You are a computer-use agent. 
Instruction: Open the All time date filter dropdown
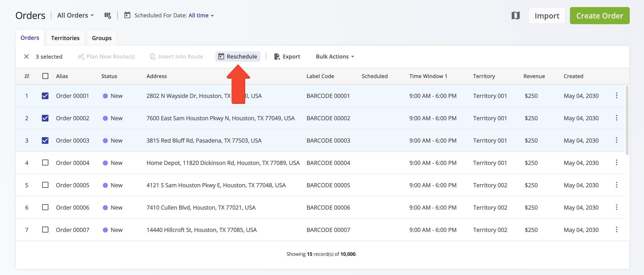(201, 15)
